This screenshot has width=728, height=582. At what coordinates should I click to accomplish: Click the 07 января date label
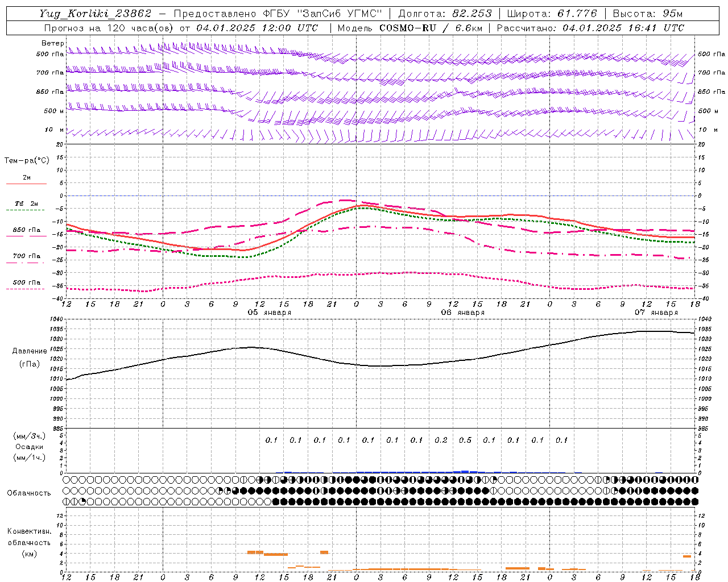click(x=656, y=313)
